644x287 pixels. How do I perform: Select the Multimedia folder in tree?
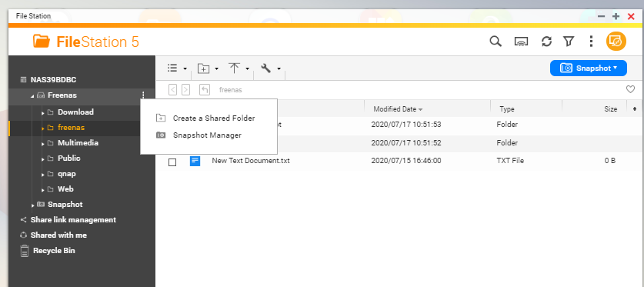click(78, 143)
